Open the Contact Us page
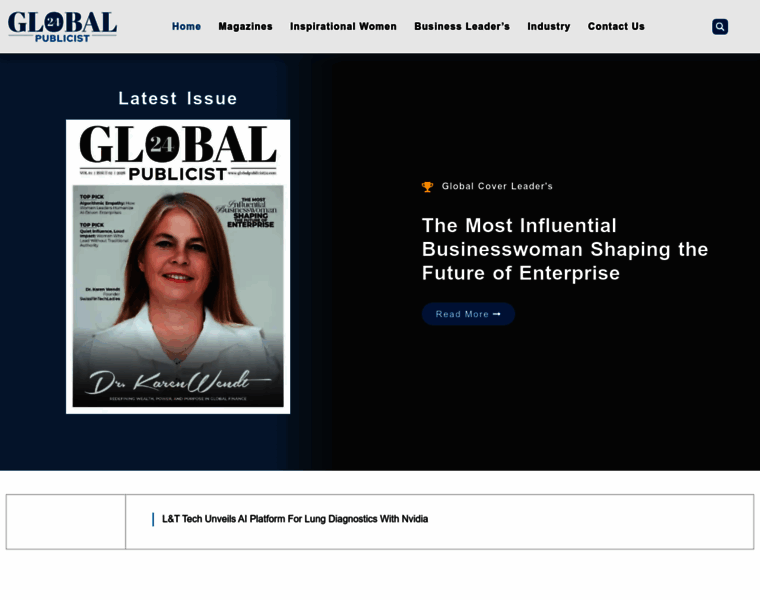Screen dimensions: 760x600 point(616,27)
